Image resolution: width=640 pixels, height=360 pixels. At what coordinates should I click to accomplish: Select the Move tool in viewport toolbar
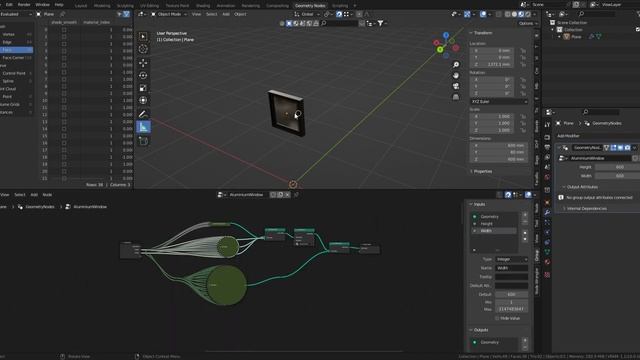click(143, 62)
